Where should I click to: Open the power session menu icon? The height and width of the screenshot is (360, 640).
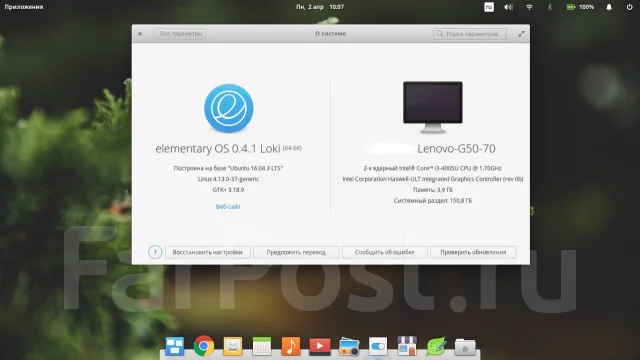[x=629, y=7]
